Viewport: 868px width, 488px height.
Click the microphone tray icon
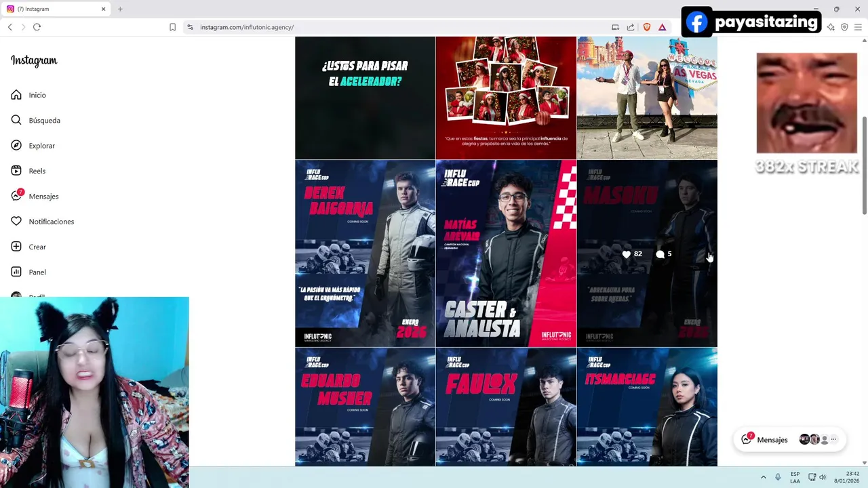click(778, 477)
